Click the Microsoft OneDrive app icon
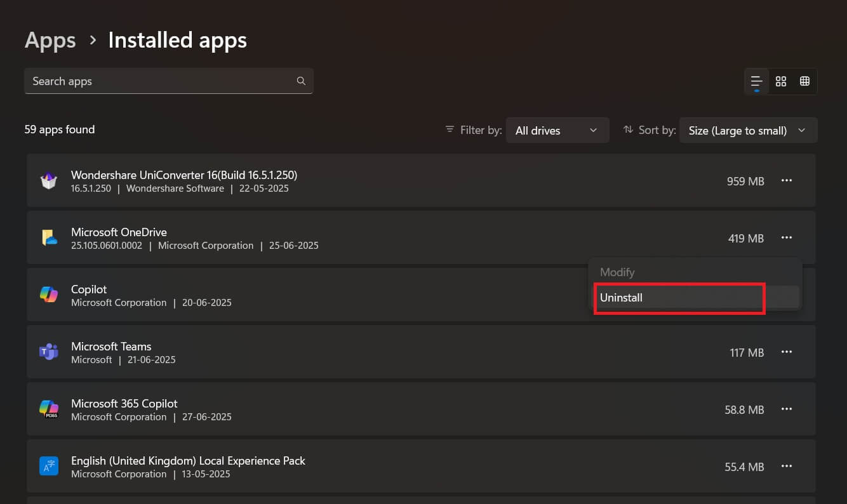This screenshot has height=504, width=847. point(49,237)
